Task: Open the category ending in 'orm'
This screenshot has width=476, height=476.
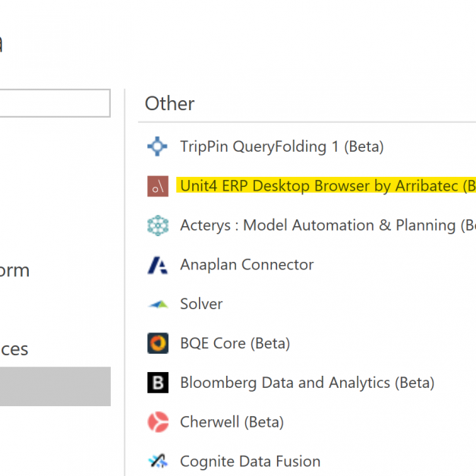Action: coord(14,270)
